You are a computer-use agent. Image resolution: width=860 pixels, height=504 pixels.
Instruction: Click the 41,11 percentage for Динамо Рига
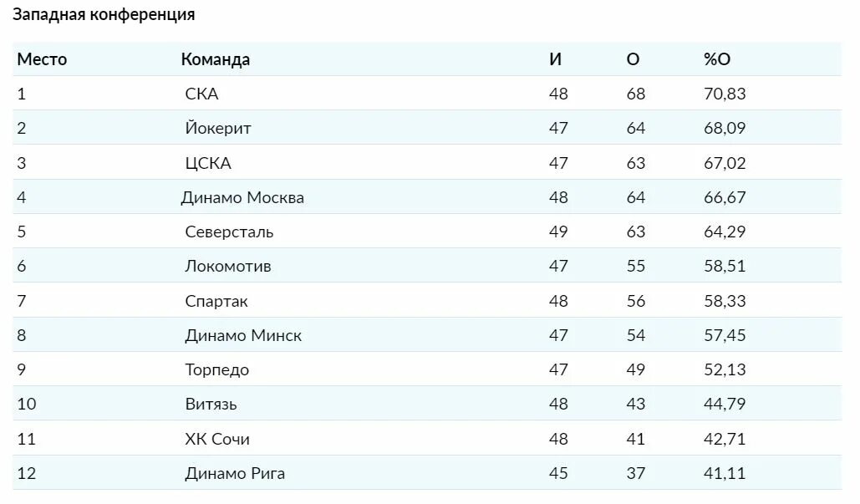point(725,473)
